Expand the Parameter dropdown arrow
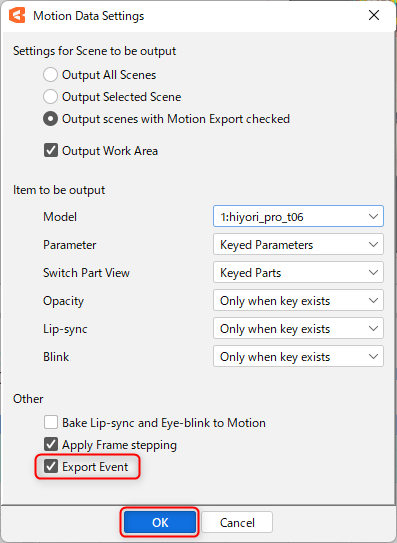Screen dimensions: 397x543 point(373,244)
